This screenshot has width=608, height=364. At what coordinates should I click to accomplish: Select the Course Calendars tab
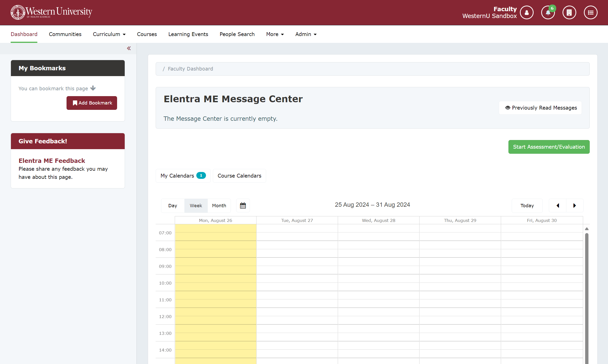pos(239,176)
